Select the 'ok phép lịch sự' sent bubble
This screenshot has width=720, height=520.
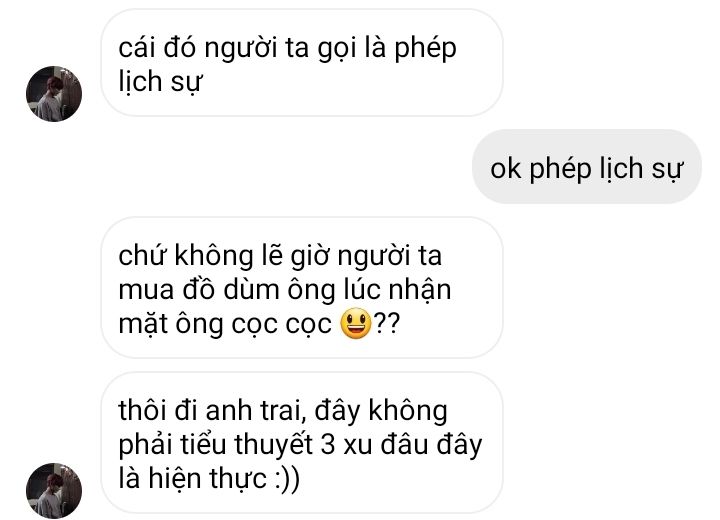[586, 166]
